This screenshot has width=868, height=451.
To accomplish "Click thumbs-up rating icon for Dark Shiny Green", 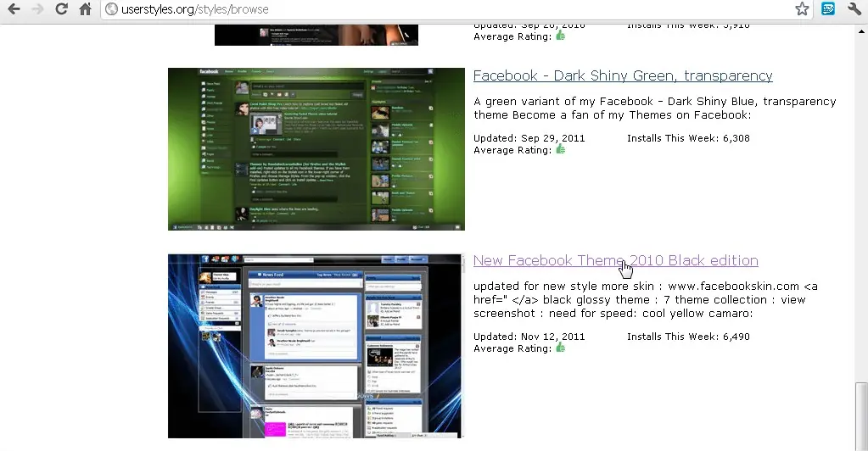I will [561, 149].
